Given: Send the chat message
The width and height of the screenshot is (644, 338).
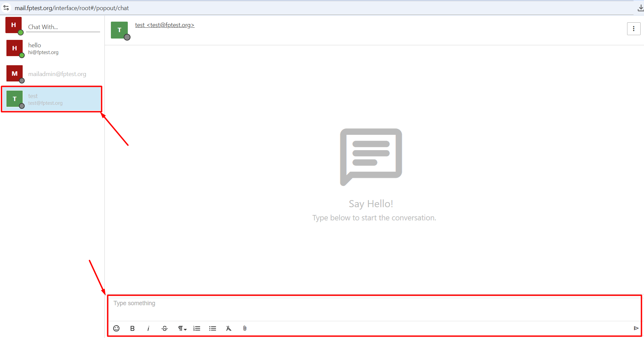Looking at the screenshot, I should click(636, 328).
